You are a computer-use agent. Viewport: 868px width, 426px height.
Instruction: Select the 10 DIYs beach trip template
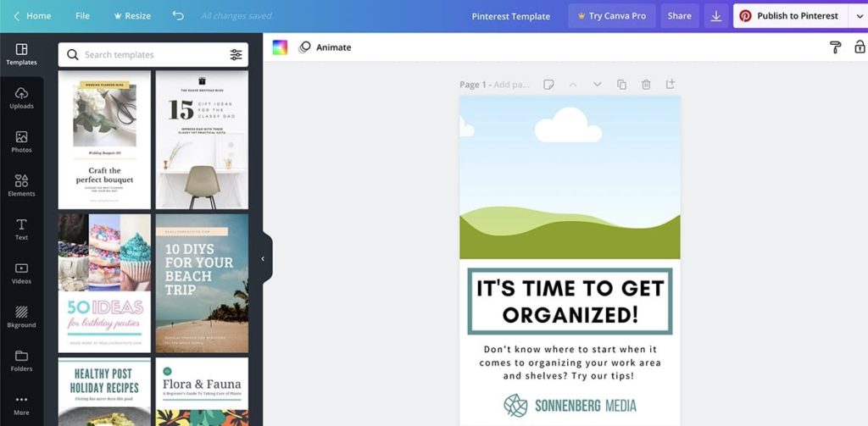click(x=202, y=283)
